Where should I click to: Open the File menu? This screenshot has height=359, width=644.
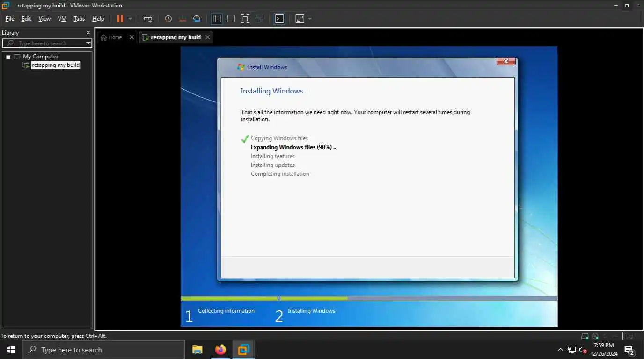pyautogui.click(x=10, y=19)
